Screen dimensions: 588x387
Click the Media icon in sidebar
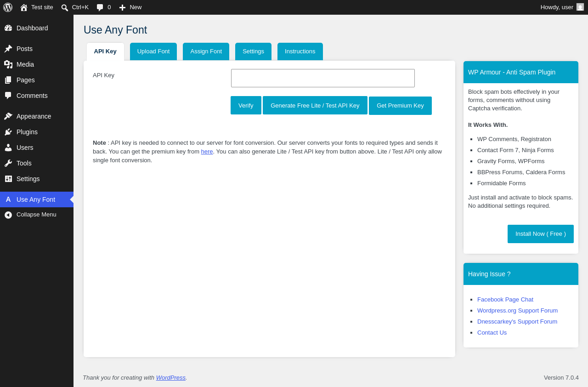click(8, 64)
